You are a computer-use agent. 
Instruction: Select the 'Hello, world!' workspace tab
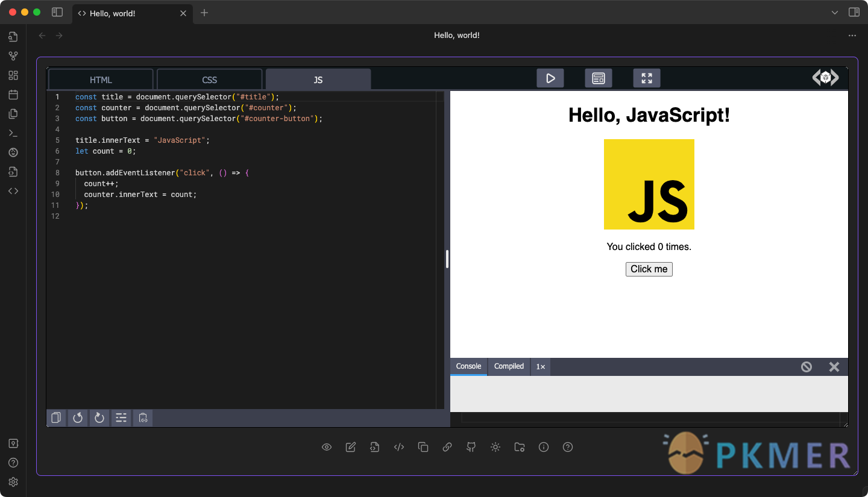(133, 13)
